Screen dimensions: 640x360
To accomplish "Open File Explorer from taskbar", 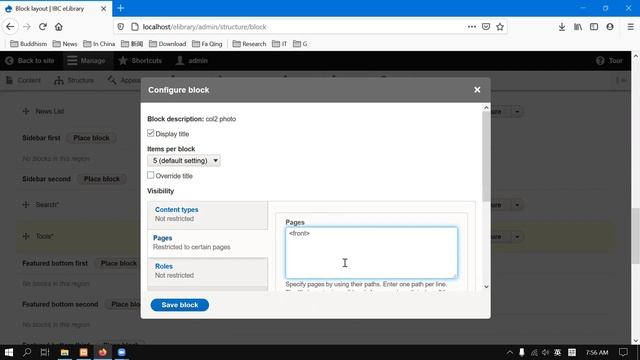I will click(64, 352).
